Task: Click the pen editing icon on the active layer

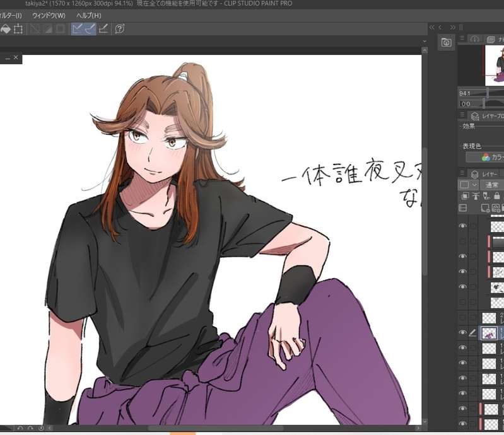Action: point(473,333)
